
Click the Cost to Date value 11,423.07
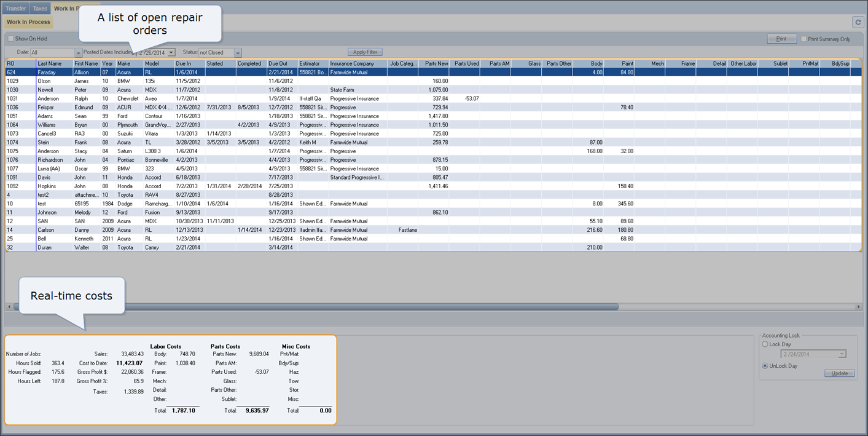click(129, 363)
